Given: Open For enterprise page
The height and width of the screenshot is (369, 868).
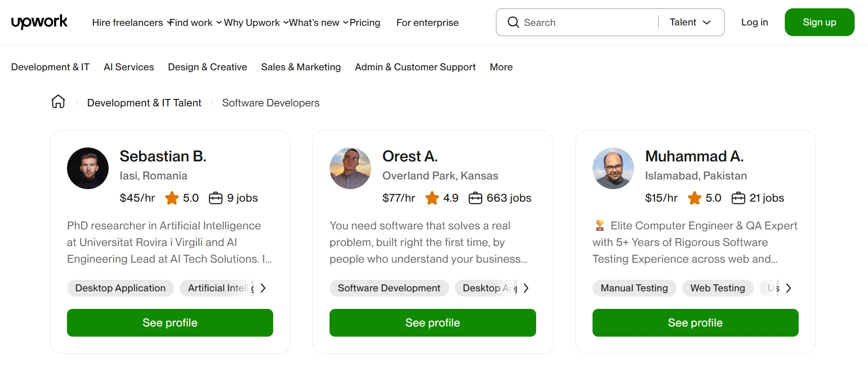Looking at the screenshot, I should pos(428,23).
